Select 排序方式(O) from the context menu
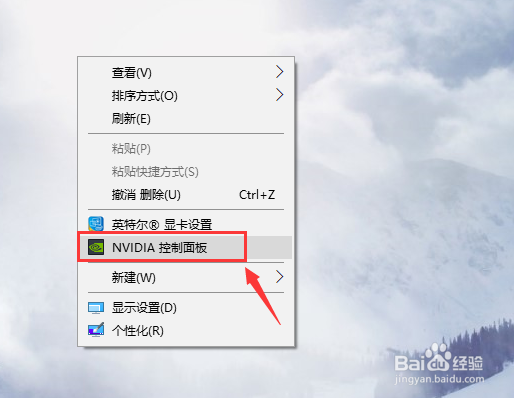Screen dimensions: 514x398 [x=186, y=96]
